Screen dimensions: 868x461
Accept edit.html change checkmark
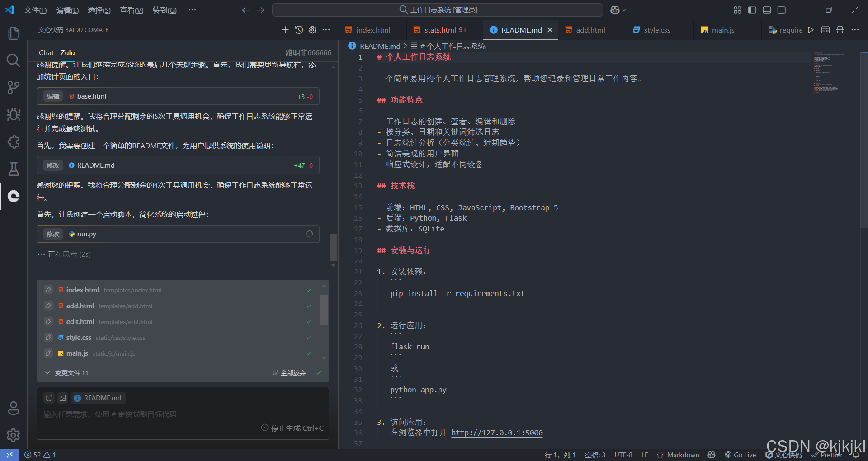pos(309,322)
